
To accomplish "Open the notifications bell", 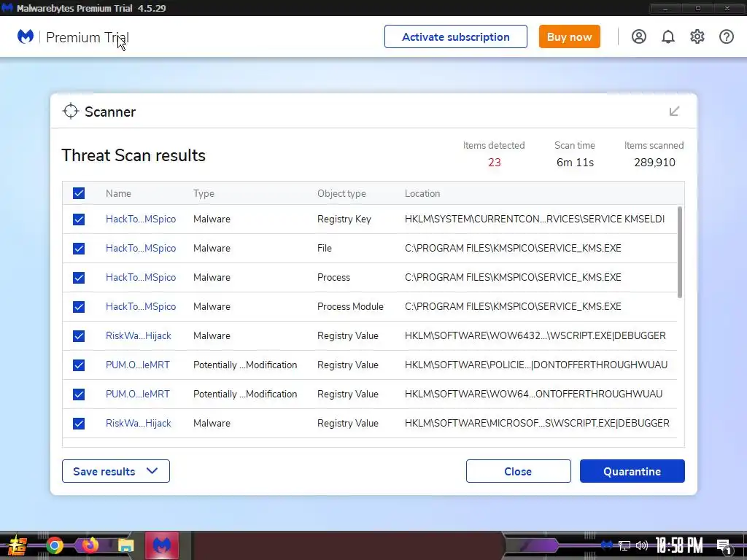I will (668, 36).
